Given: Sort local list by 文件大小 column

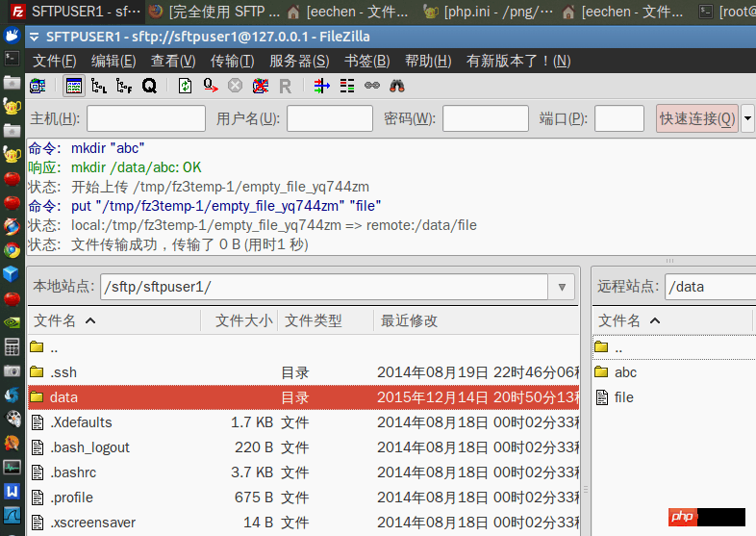Looking at the screenshot, I should click(x=239, y=320).
